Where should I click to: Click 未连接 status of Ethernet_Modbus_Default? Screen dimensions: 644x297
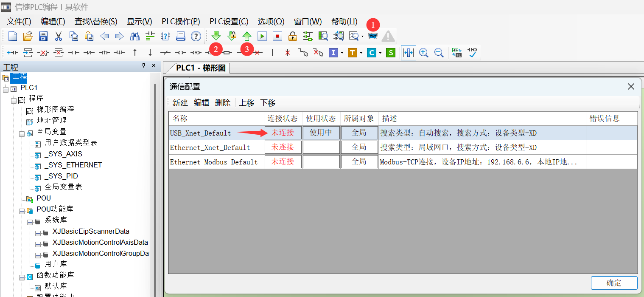[x=283, y=161]
